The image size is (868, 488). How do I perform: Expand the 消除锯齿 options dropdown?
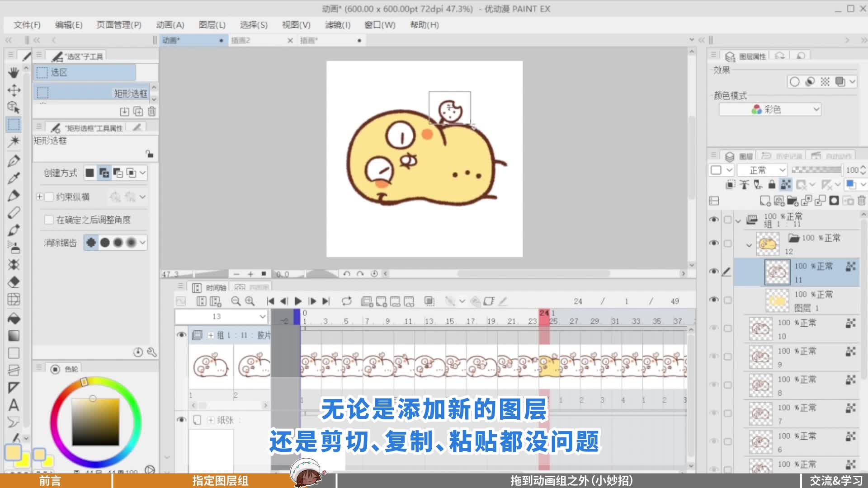click(x=142, y=243)
